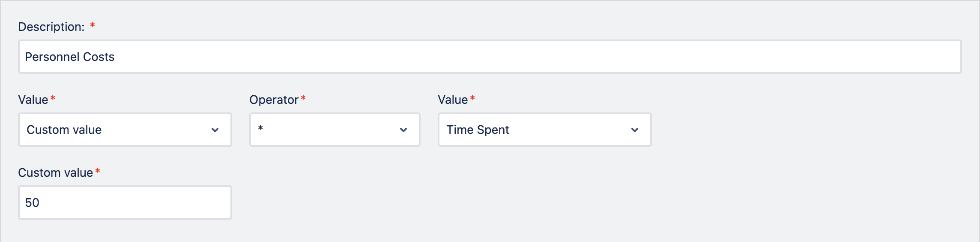Click the left "Value" label above Custom value dropdown
Image resolution: width=980 pixels, height=242 pixels.
(33, 100)
